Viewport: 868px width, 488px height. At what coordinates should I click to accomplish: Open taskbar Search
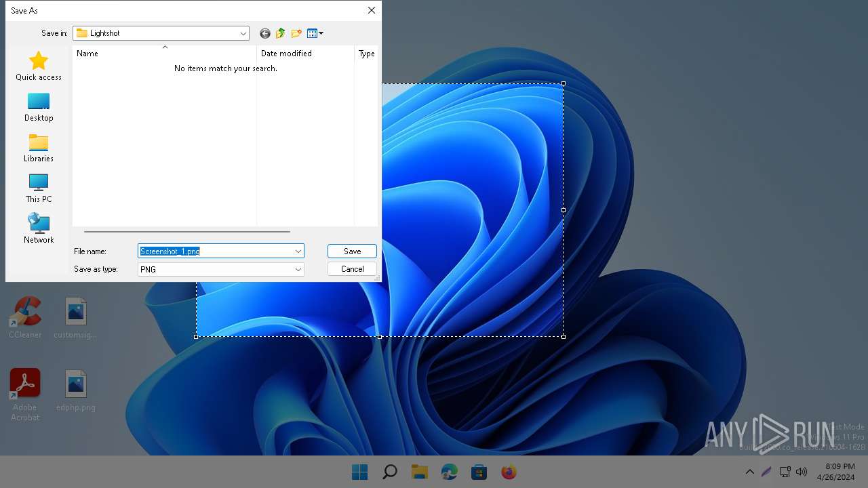pos(389,472)
